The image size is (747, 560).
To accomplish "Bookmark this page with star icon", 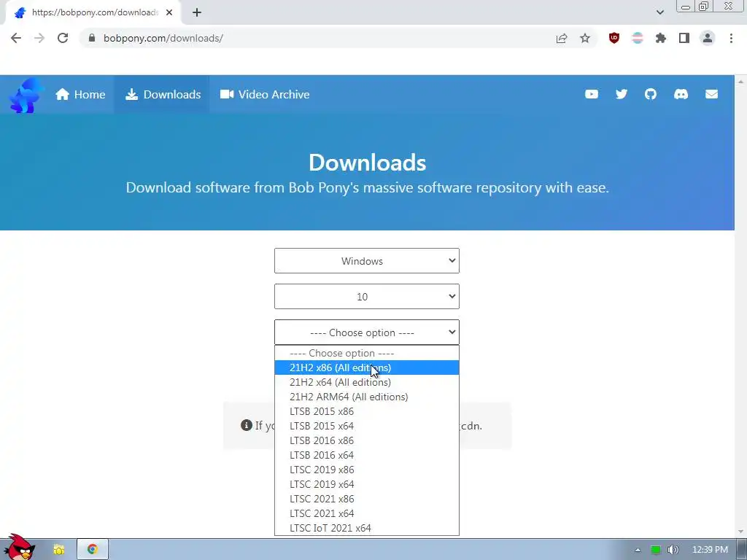I will 585,38.
